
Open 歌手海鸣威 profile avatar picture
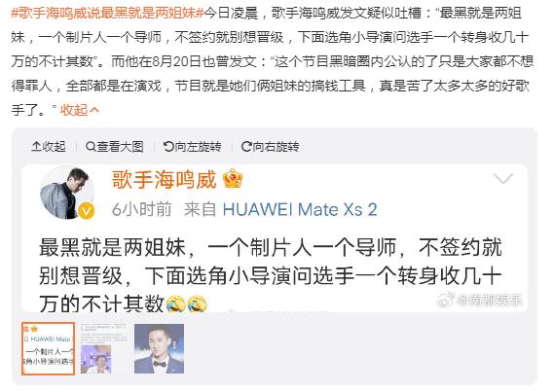(67, 193)
